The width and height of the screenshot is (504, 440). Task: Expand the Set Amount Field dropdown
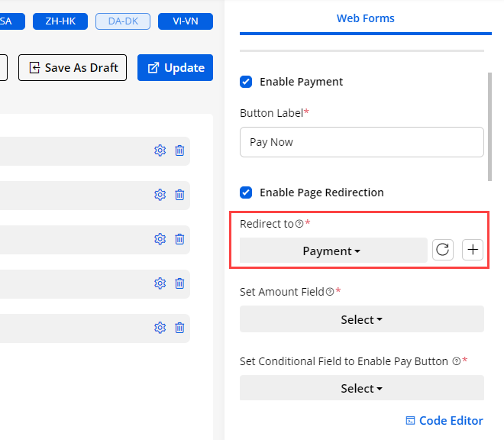click(x=361, y=319)
